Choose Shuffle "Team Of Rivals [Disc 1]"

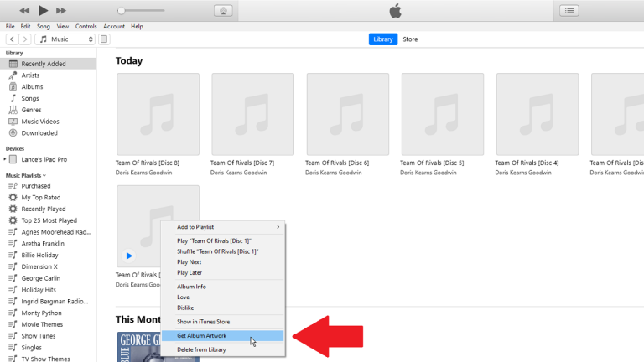click(x=223, y=251)
